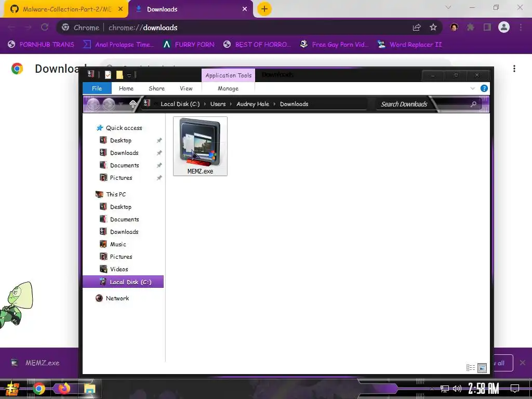
Task: Switch Explorer to large icons view
Action: (x=482, y=367)
